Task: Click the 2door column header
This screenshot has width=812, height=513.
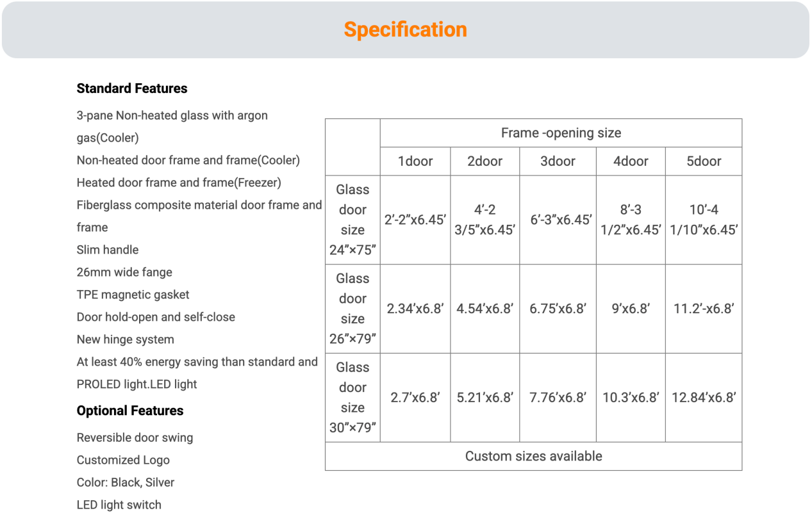Action: tap(485, 161)
